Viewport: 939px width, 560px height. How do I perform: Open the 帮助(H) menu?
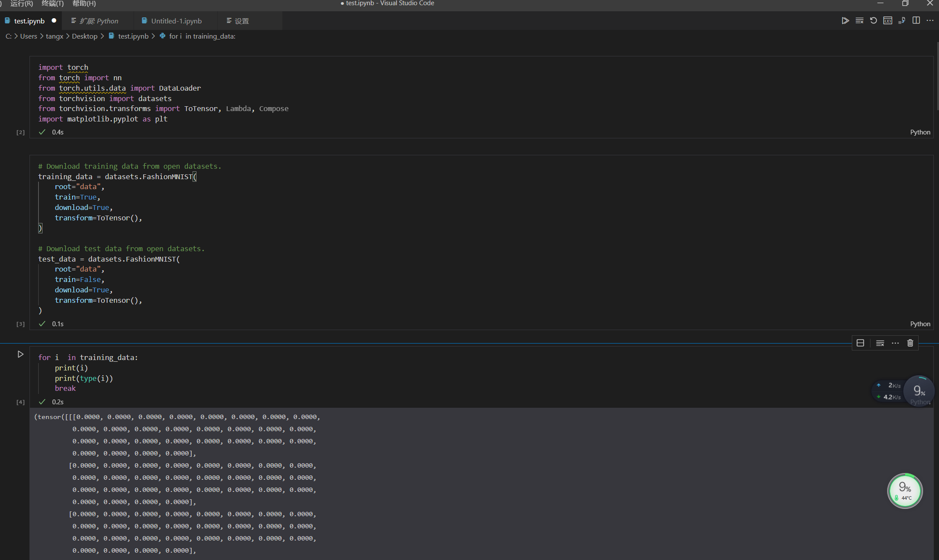point(84,3)
